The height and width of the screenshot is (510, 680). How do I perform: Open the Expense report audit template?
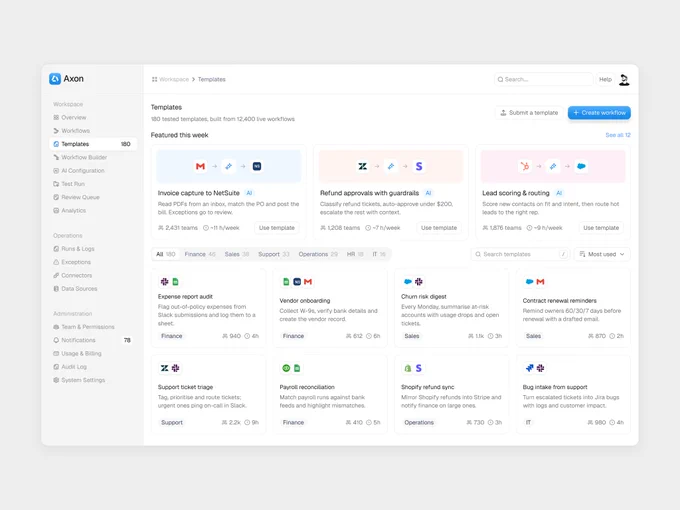(209, 308)
